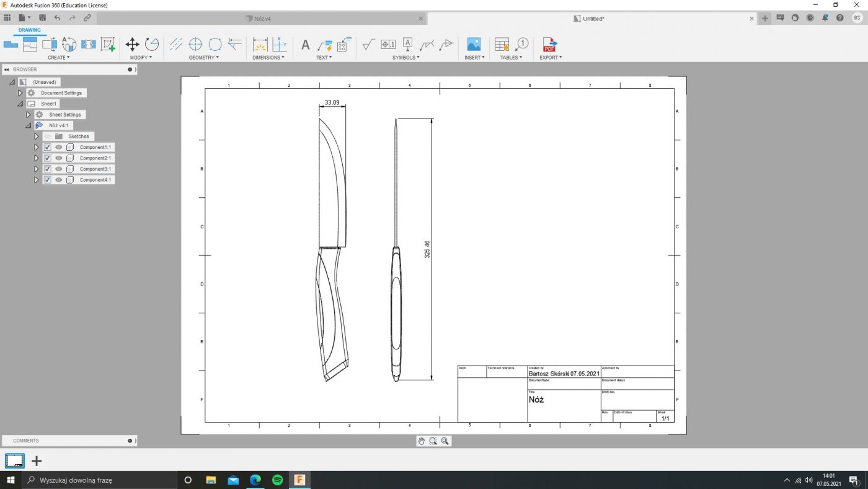The image size is (868, 489).
Task: Select the Balloon tool in Tables
Action: pos(522,43)
